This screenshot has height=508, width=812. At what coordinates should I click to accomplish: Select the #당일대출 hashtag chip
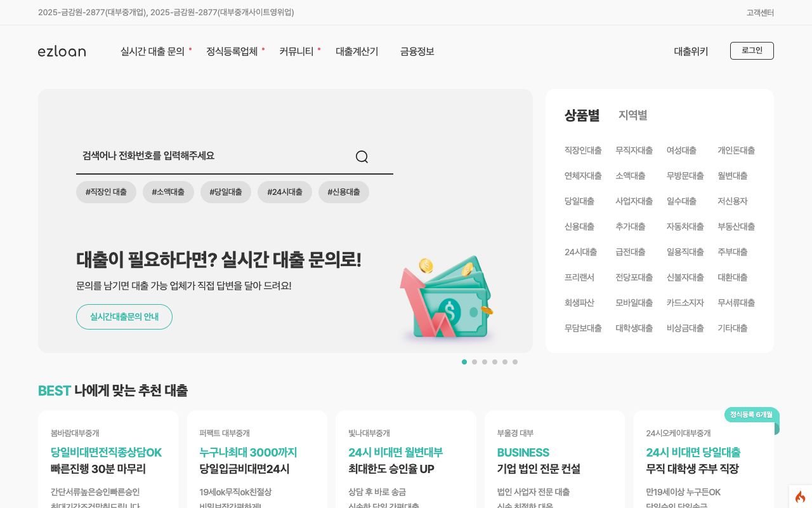coord(226,192)
